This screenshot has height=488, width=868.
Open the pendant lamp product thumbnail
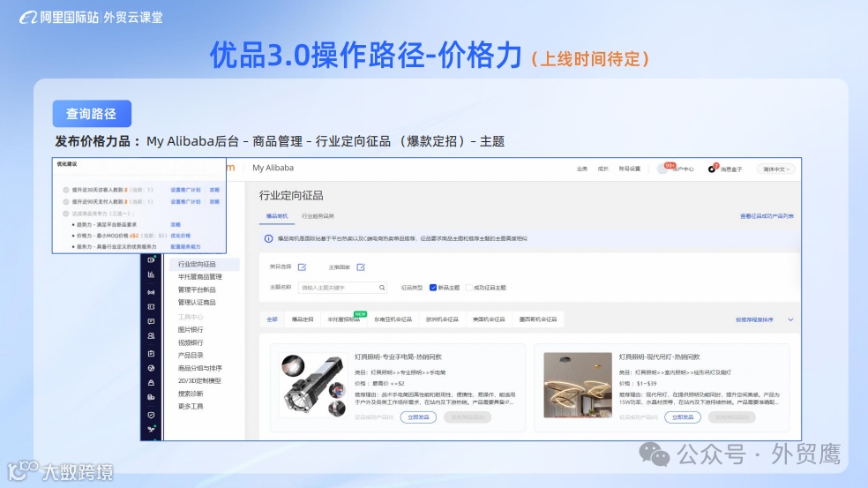pyautogui.click(x=578, y=386)
